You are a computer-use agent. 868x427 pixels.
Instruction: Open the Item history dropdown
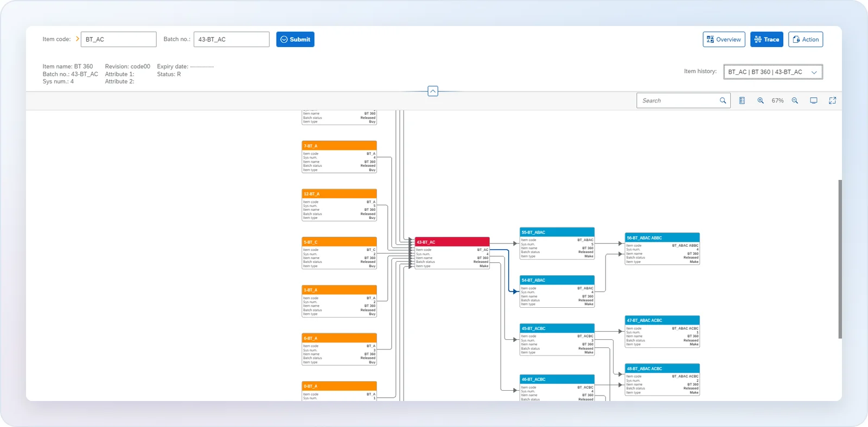(773, 72)
